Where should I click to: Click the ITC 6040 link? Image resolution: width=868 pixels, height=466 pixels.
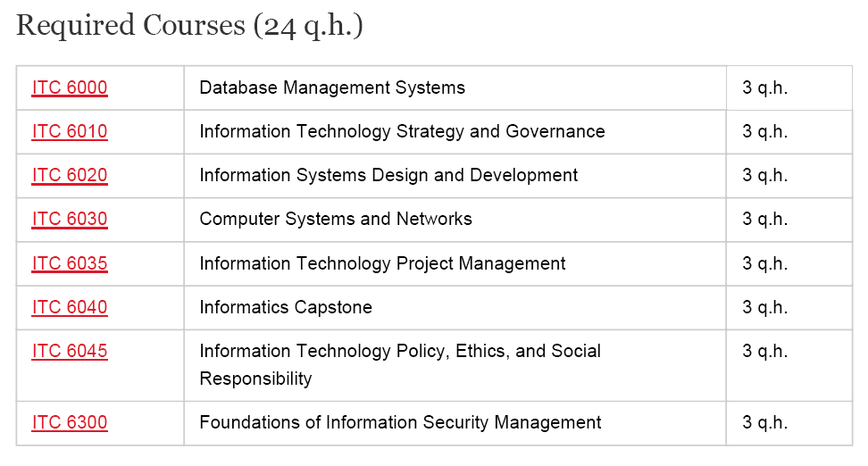70,307
